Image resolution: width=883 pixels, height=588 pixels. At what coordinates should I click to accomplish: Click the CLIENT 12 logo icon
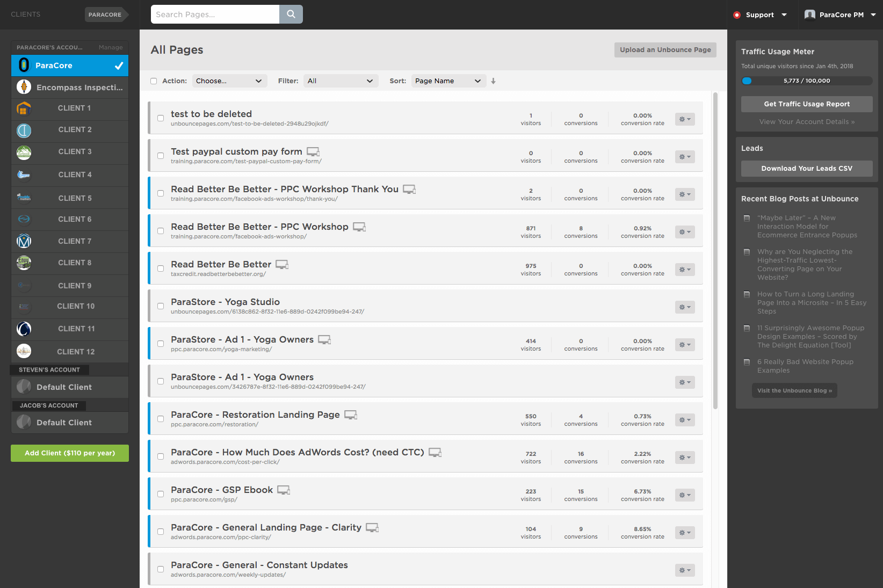[x=24, y=351]
